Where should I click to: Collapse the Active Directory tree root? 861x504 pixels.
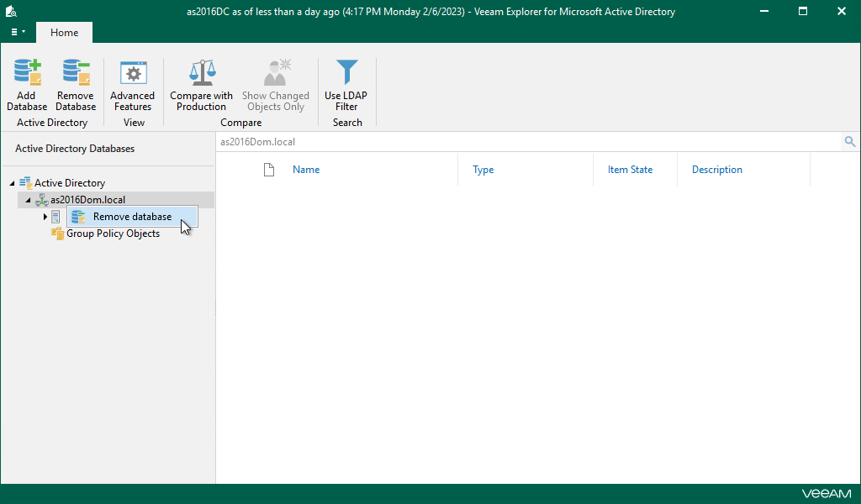[x=12, y=183]
